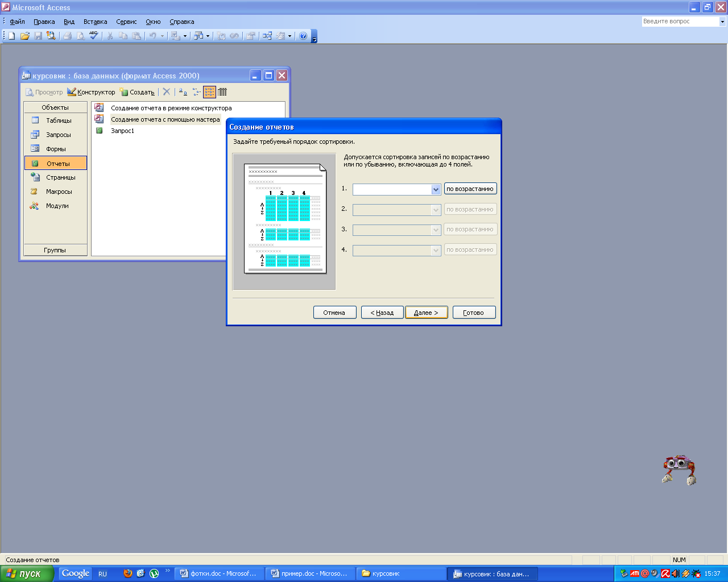Image resolution: width=728 pixels, height=582 pixels.
Task: Select Отчеты in Objects pane
Action: pyautogui.click(x=56, y=163)
